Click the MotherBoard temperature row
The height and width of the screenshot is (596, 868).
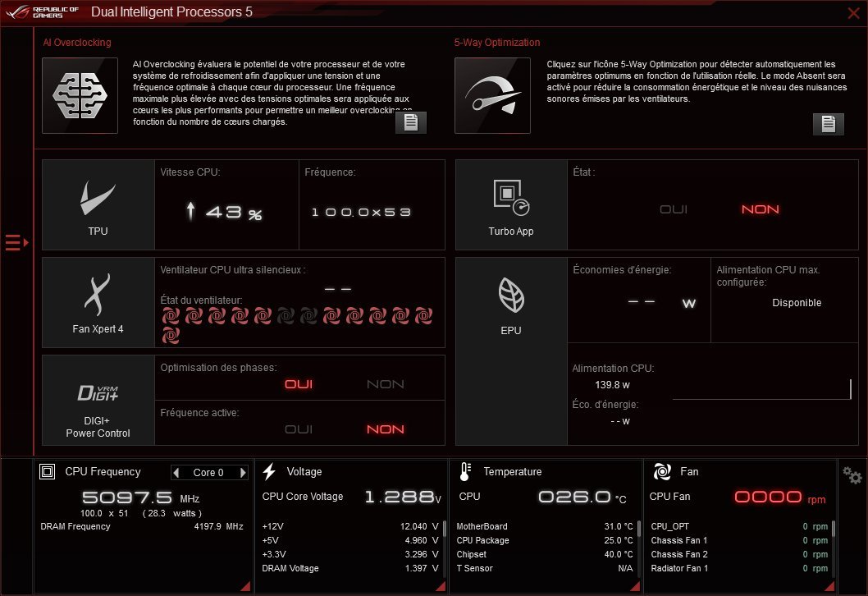click(545, 526)
